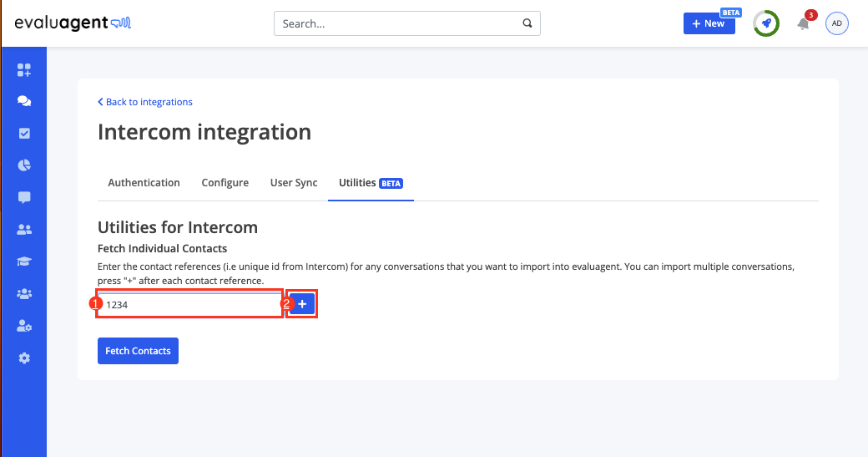Viewport: 868px width, 457px height.
Task: Select the Utilities BETA tab
Action: click(x=371, y=183)
